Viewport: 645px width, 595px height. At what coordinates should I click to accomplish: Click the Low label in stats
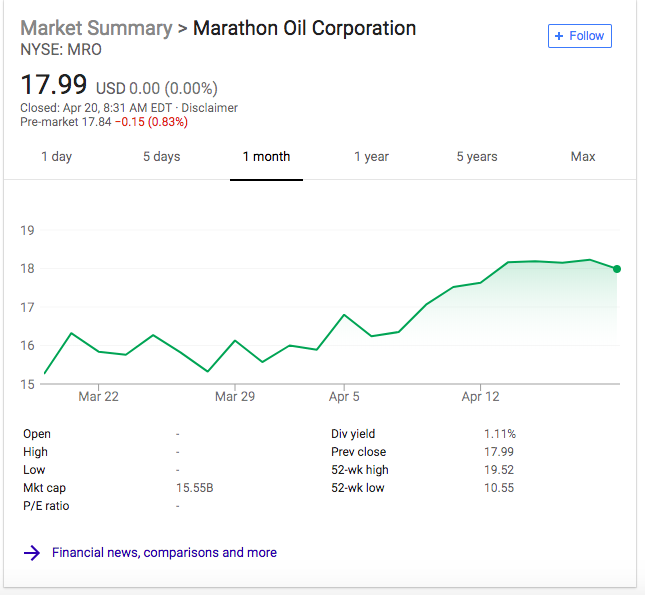(34, 470)
